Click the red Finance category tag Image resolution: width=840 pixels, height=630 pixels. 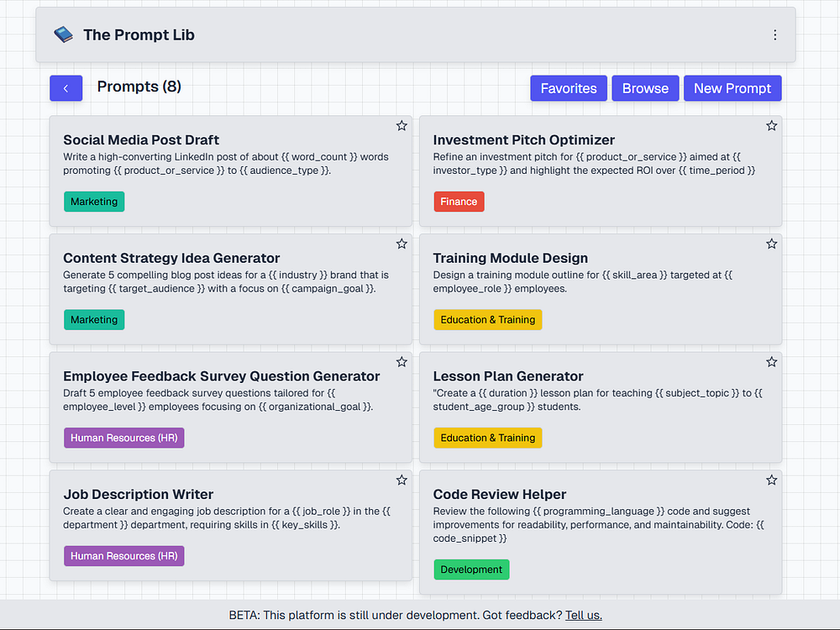click(x=459, y=202)
